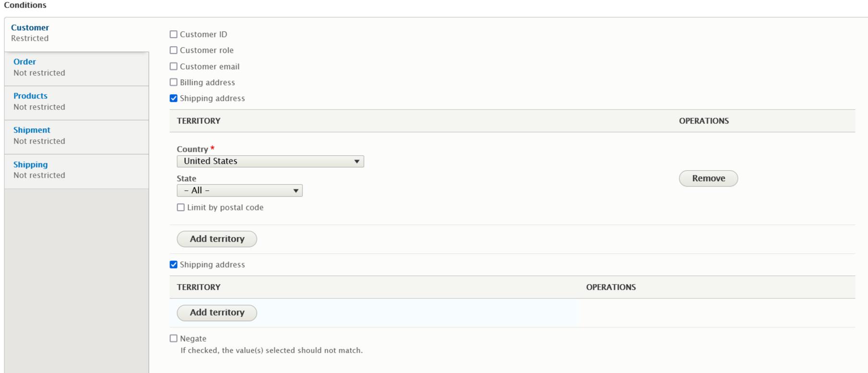This screenshot has height=373, width=868.
Task: Check the Customer ID checkbox
Action: (x=174, y=34)
